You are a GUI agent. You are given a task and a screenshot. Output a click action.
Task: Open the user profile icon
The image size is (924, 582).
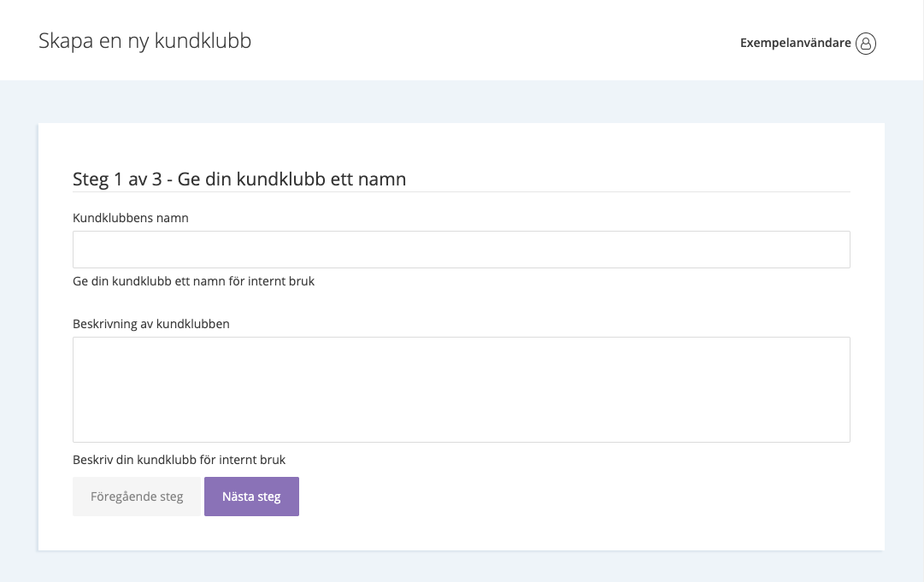click(866, 43)
